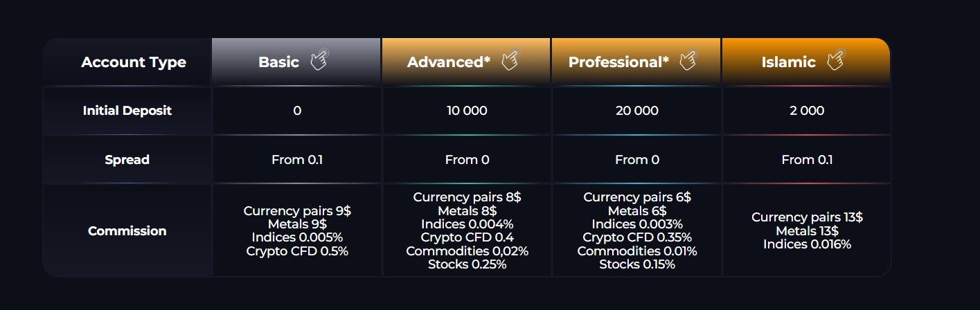Click the hand pointer icon beside Professional
This screenshot has height=310, width=980.
(x=687, y=61)
